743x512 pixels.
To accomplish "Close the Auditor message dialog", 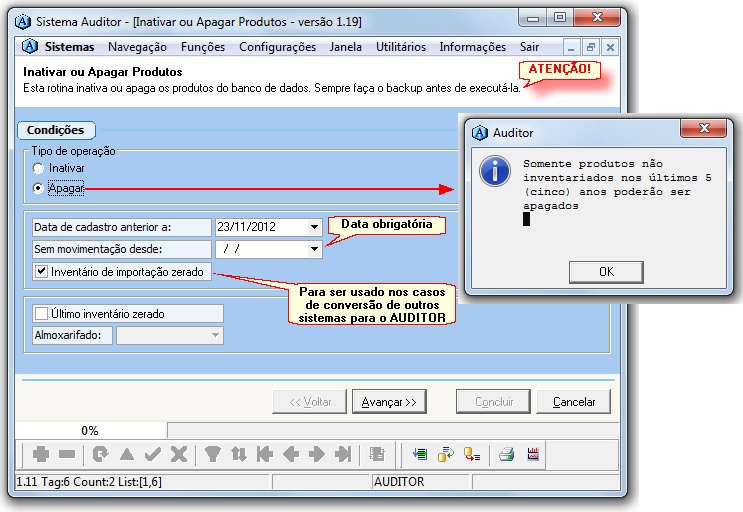I will click(704, 128).
